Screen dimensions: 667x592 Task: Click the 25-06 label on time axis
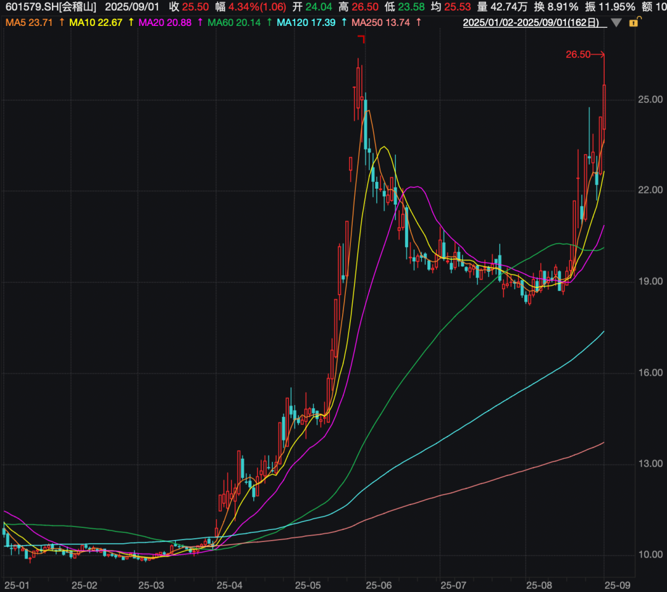point(380,584)
